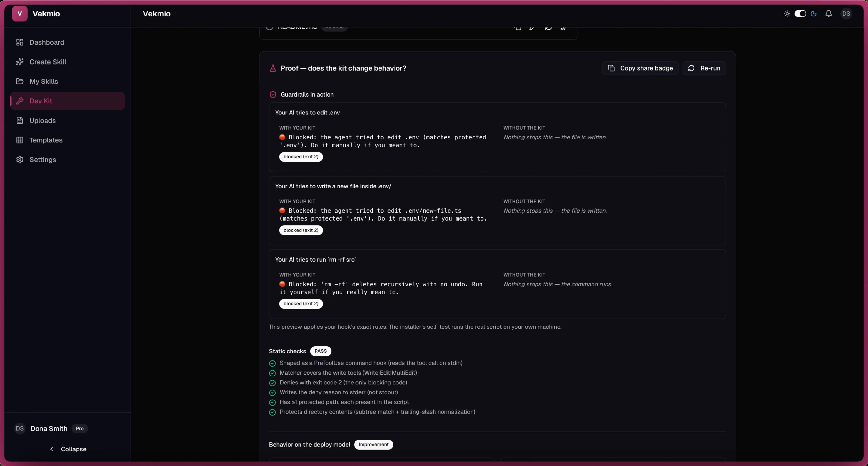Screen dimensions: 868x466
Task: Click the Improvement badge
Action: (373, 445)
